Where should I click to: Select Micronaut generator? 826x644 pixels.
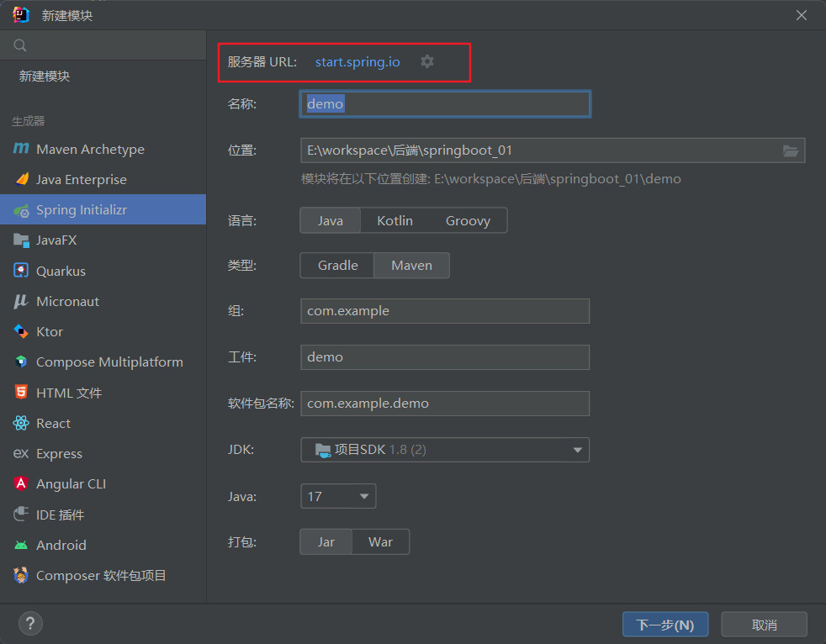[103, 301]
